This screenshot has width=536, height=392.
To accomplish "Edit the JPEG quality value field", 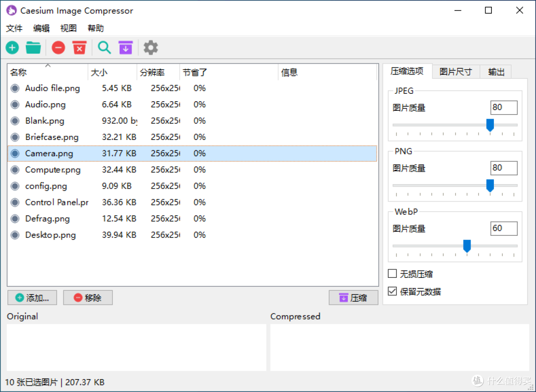I will pyautogui.click(x=504, y=107).
